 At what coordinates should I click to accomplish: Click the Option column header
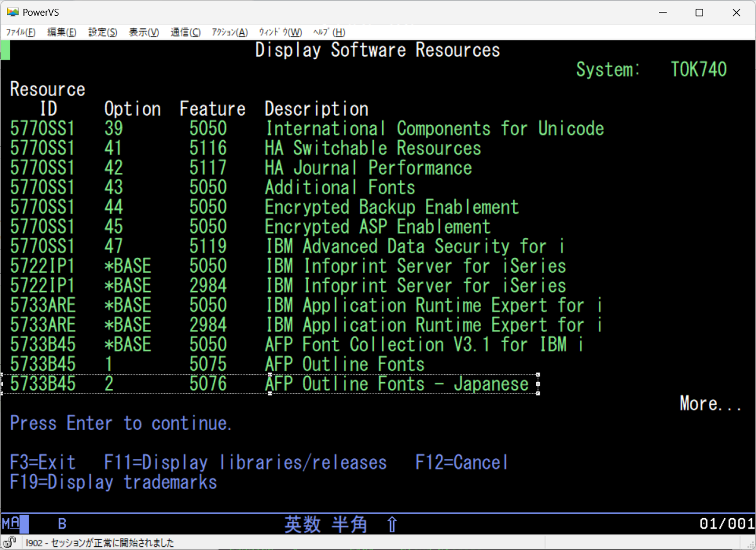(133, 109)
